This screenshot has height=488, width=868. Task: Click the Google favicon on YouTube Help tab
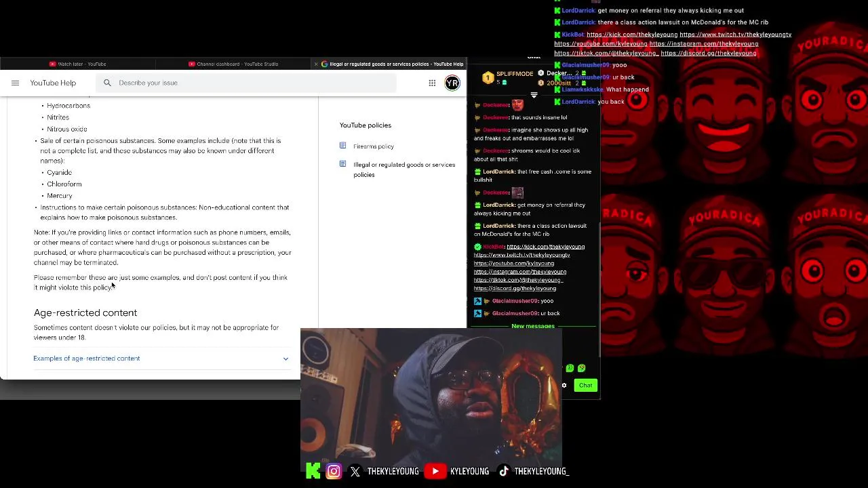pos(324,64)
